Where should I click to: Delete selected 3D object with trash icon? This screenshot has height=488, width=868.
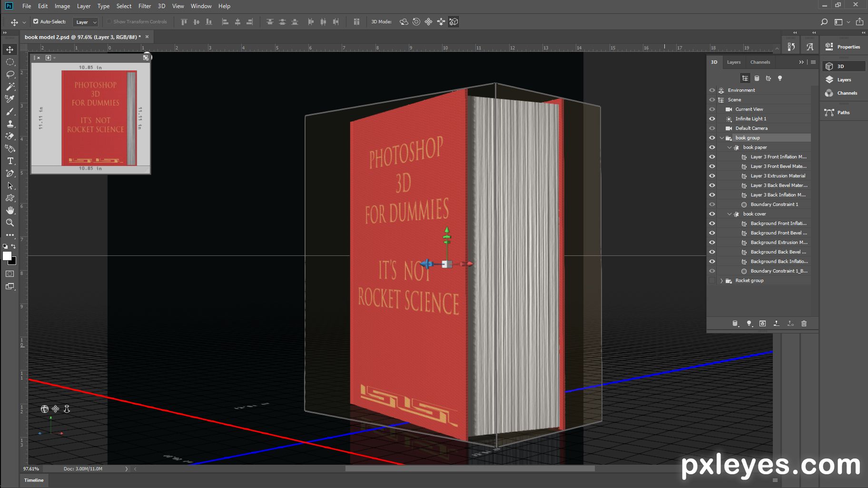[804, 323]
